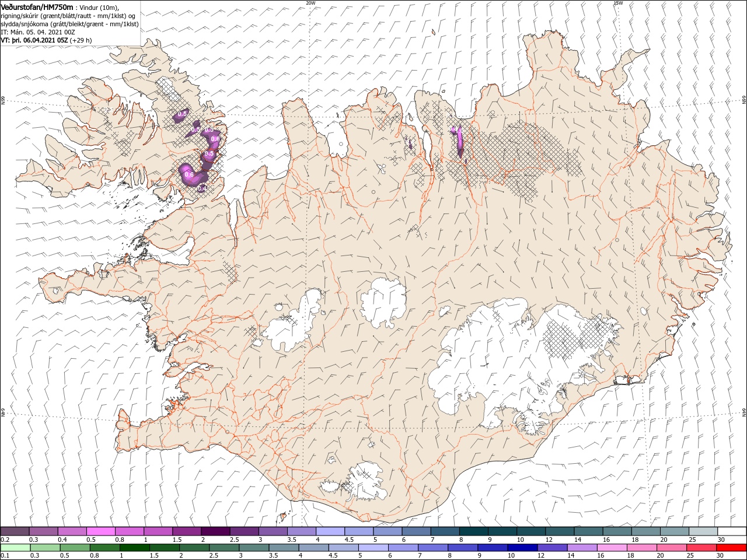The height and width of the screenshot is (560, 747).
Task: Pick the crimson 25 swatch in lower legend row
Action: click(701, 548)
